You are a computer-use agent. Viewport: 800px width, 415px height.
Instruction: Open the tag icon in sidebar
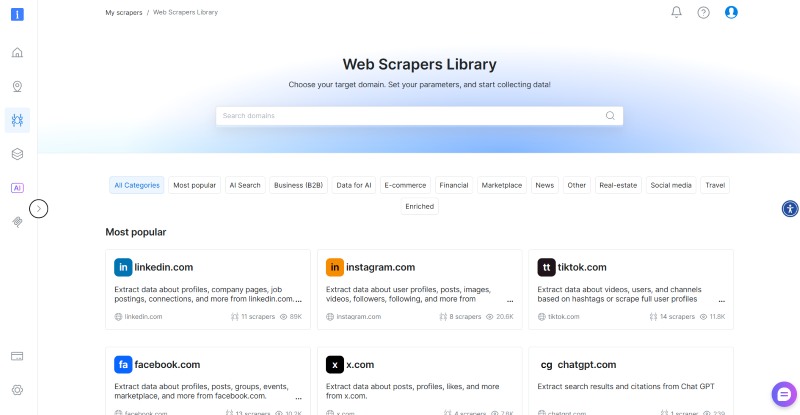click(x=17, y=222)
